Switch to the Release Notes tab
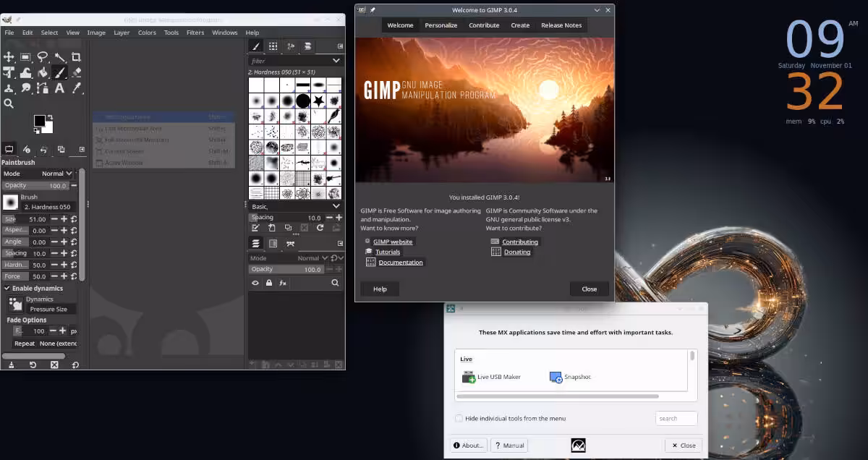 [x=561, y=25]
